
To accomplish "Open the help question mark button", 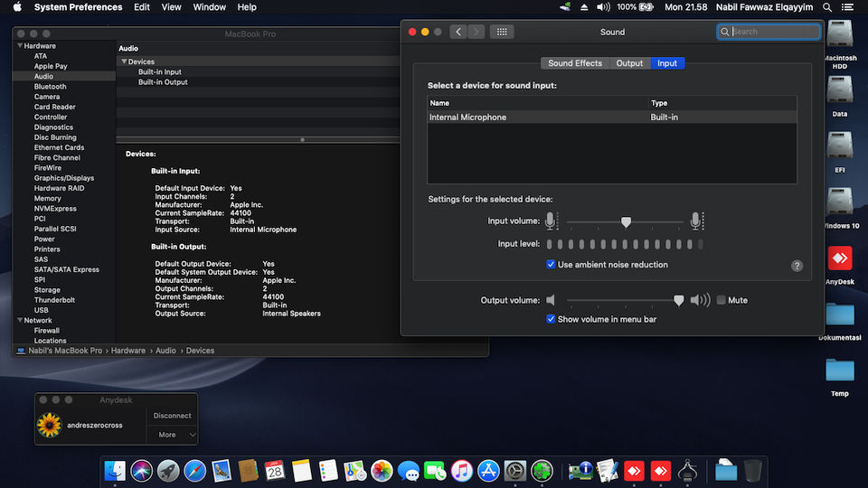I will click(x=797, y=266).
